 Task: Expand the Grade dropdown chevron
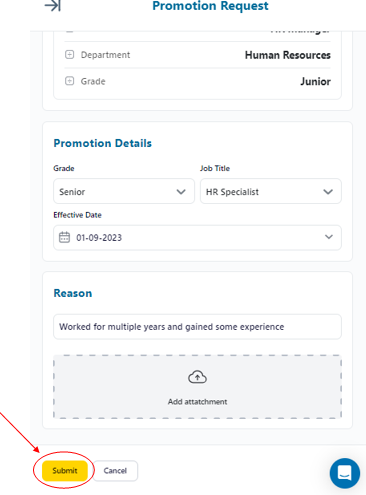pos(181,192)
